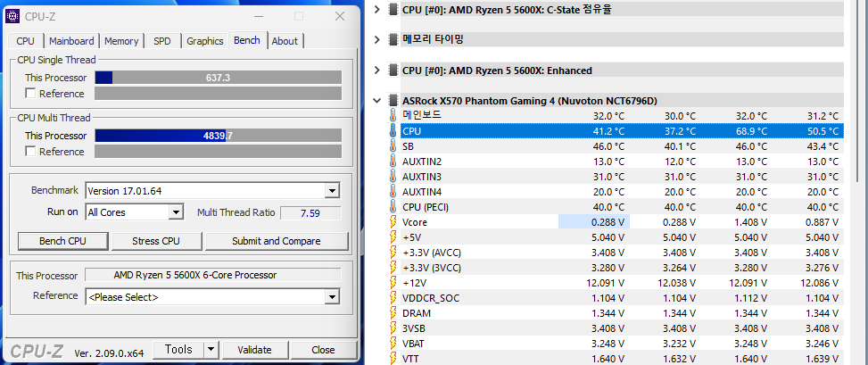
Task: Select the Bench tab
Action: click(247, 40)
